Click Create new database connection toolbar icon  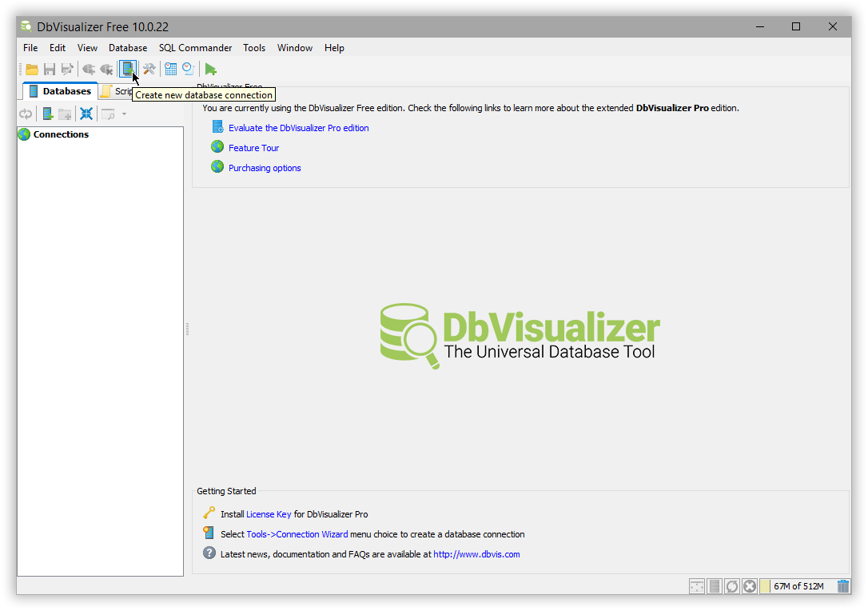pyautogui.click(x=128, y=70)
